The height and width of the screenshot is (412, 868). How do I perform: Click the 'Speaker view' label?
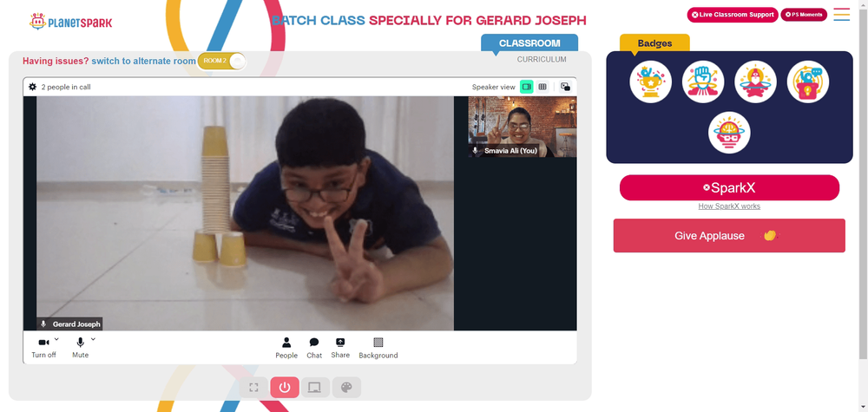pos(493,87)
